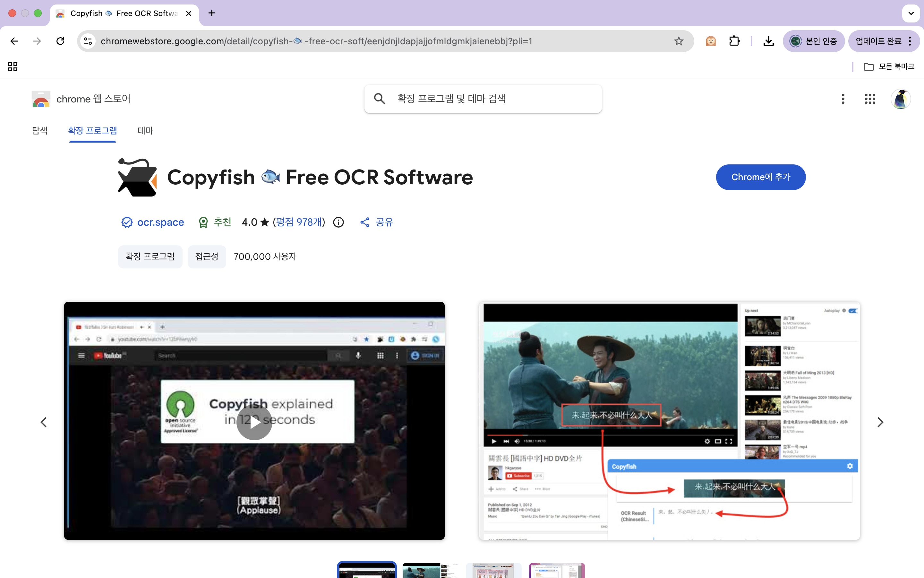Open the Downloads icon in toolbar

tap(769, 41)
